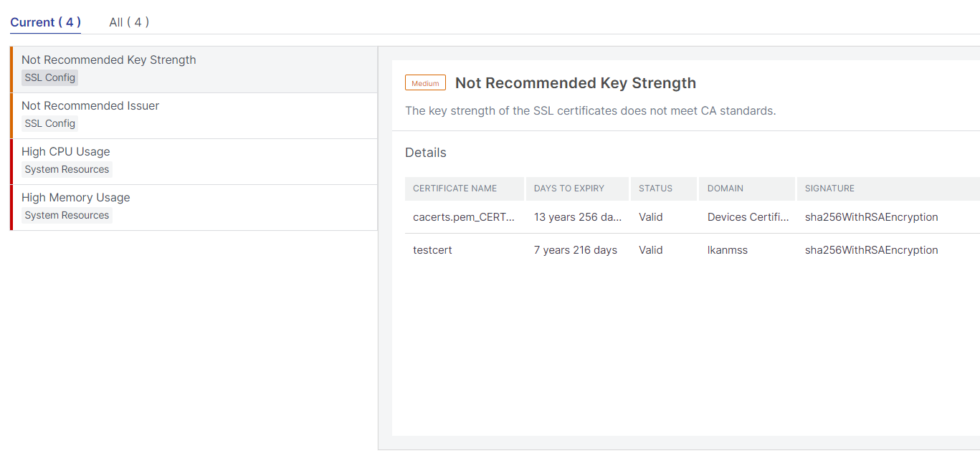
Task: Click the System Resources tag under High Memory Usage
Action: pos(67,215)
